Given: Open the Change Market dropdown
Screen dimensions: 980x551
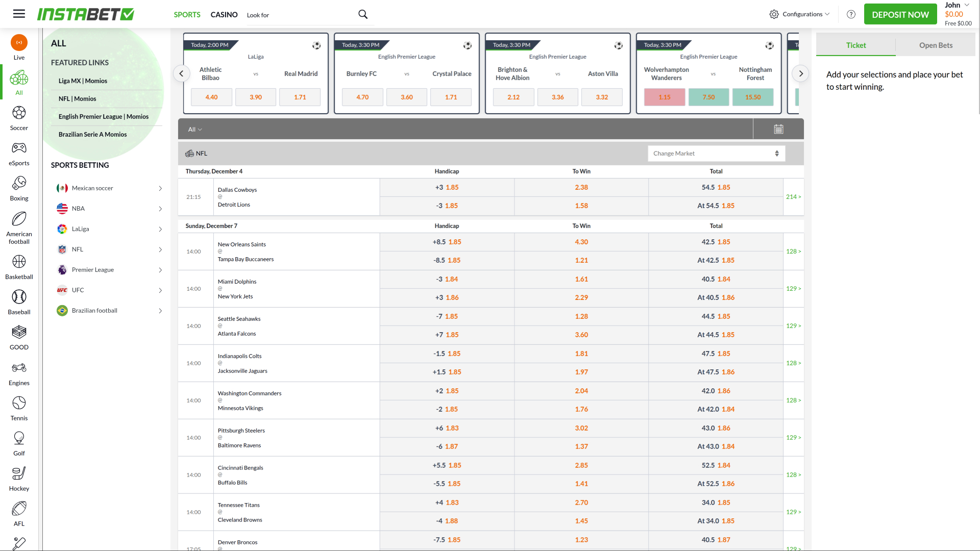Looking at the screenshot, I should coord(716,154).
